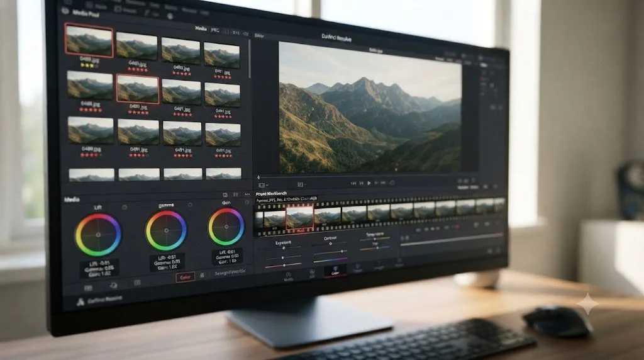Adjust the Gamma color wheel
Image resolution: width=644 pixels, height=360 pixels.
(166, 230)
